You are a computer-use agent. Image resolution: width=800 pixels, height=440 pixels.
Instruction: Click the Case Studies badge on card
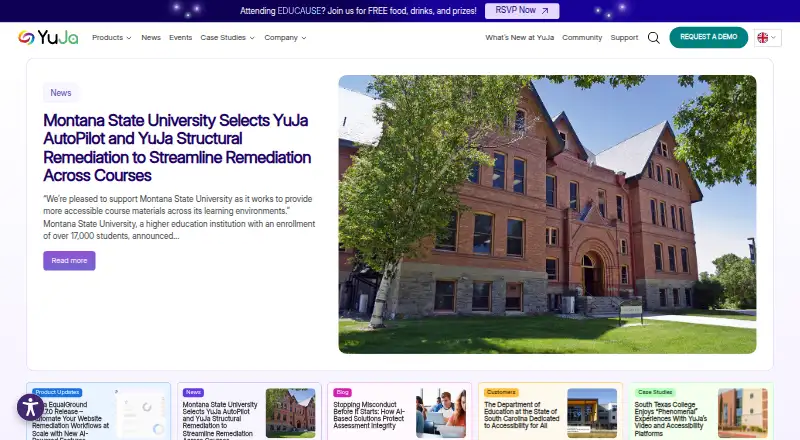[655, 393]
